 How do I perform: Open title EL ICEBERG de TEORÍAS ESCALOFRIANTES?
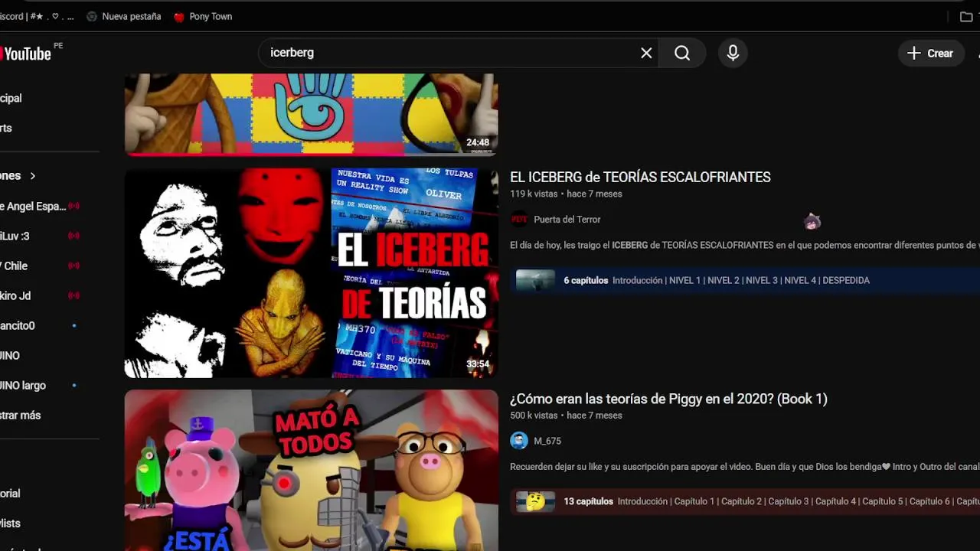click(x=640, y=177)
